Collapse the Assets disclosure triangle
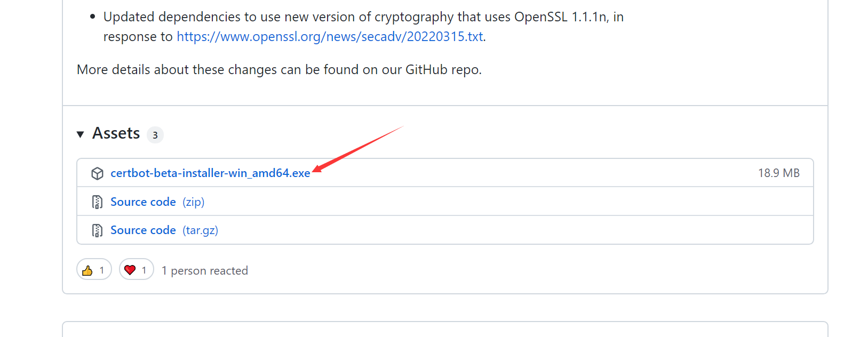The image size is (868, 337). click(81, 134)
